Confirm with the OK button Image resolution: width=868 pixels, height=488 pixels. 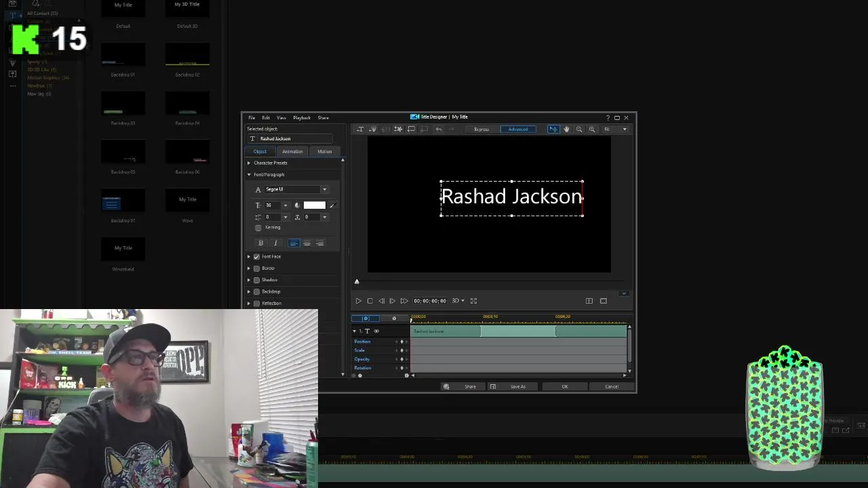(x=565, y=387)
